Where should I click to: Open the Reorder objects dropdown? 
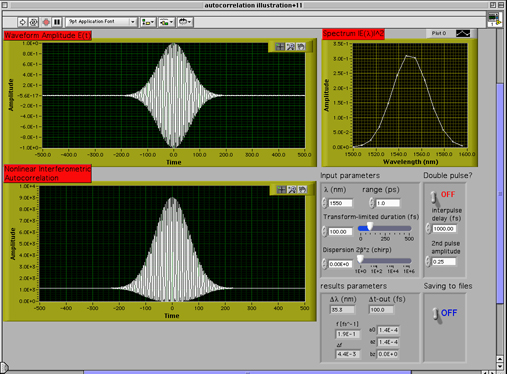185,22
